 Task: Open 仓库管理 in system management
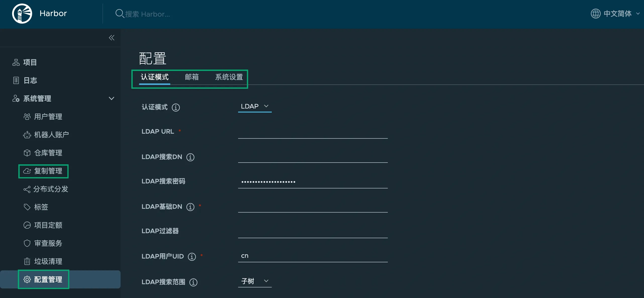tap(48, 153)
